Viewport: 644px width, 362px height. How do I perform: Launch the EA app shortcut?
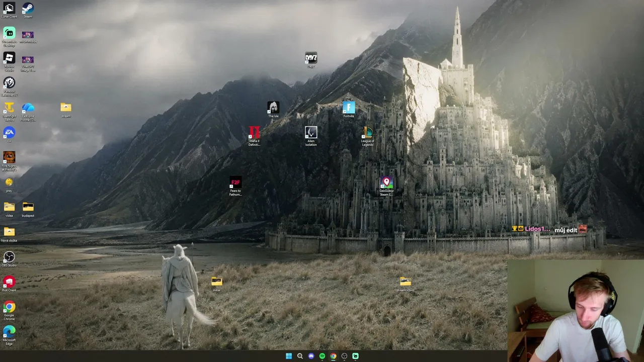tap(9, 134)
